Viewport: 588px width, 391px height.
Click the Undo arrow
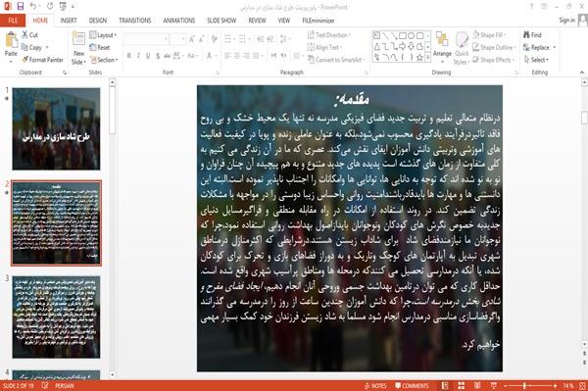33,7
